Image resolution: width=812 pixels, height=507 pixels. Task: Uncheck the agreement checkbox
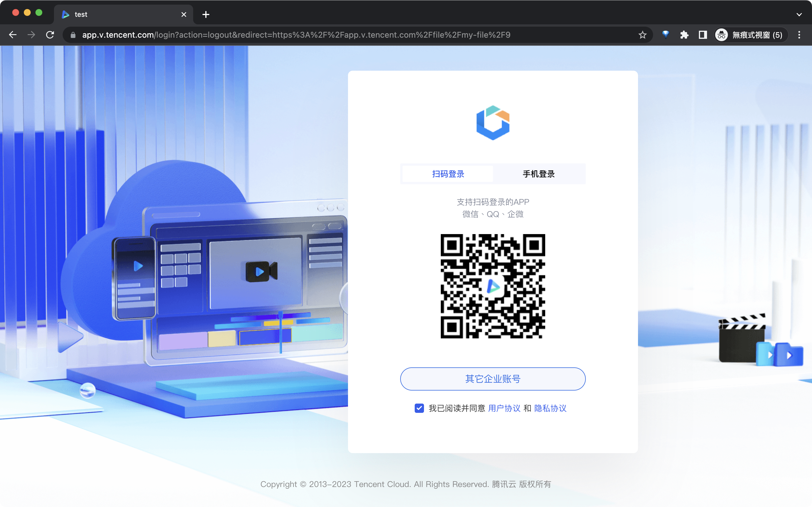[419, 408]
